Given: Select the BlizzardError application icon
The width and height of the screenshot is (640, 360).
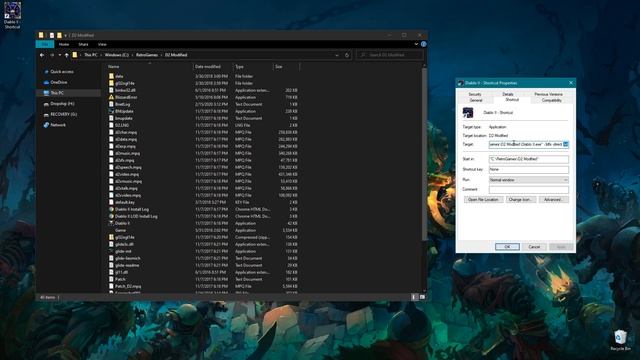Looking at the screenshot, I should click(x=111, y=97).
